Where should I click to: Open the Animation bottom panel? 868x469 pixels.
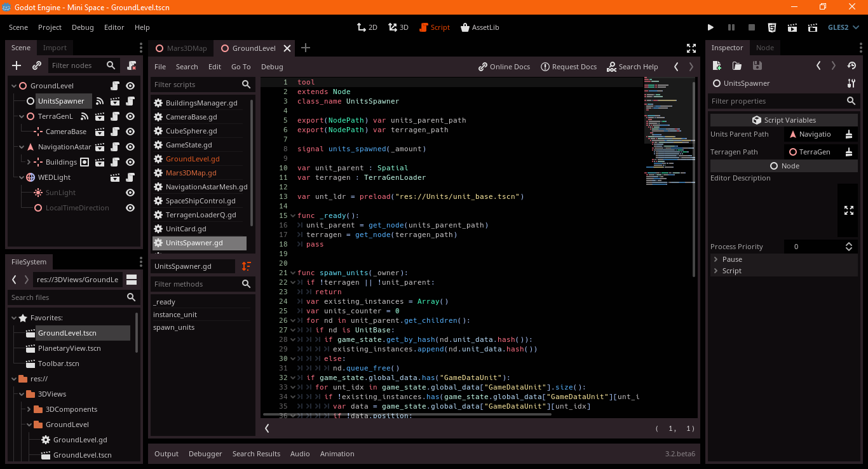(x=337, y=454)
